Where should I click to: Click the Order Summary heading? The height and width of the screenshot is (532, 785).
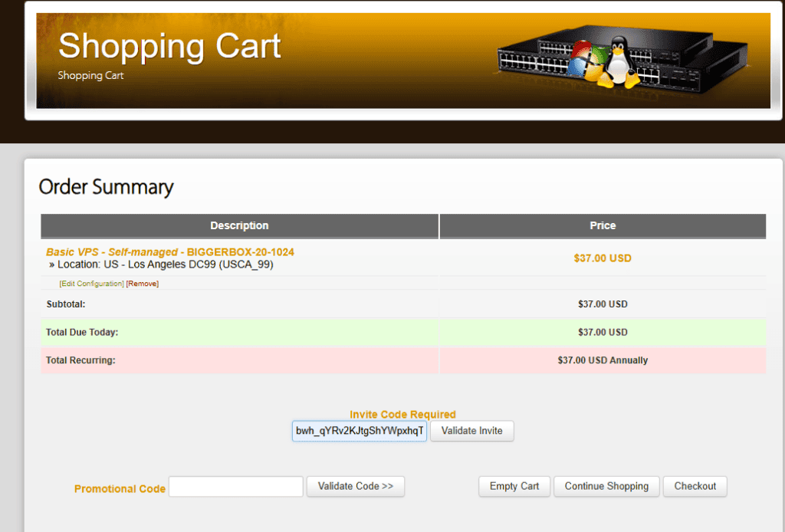(x=106, y=187)
